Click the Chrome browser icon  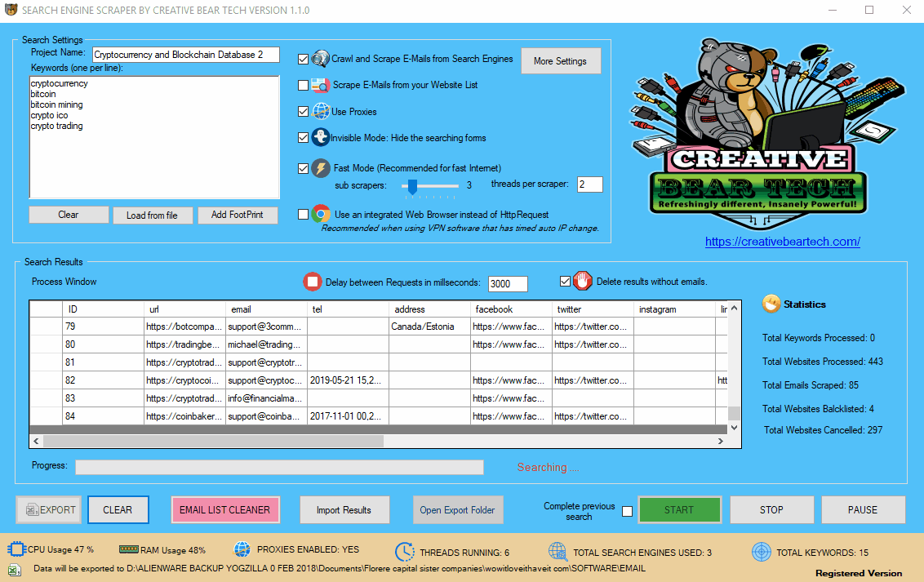321,214
